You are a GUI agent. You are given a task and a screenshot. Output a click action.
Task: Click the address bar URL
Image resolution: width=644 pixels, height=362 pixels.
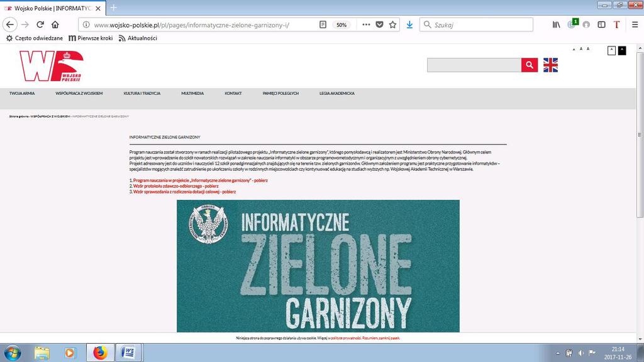coord(191,25)
